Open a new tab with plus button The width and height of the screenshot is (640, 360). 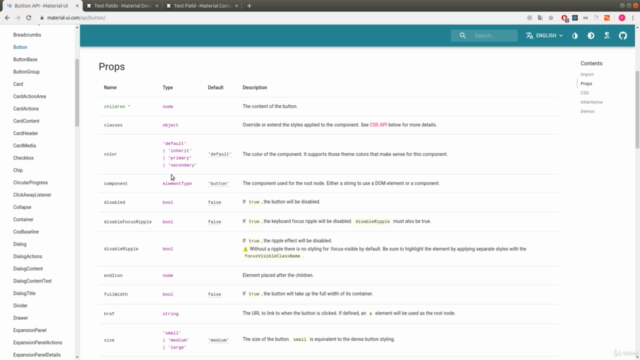pyautogui.click(x=249, y=6)
